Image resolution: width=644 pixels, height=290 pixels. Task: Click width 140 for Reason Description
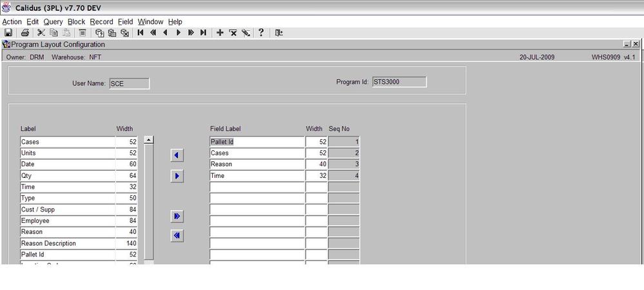pos(127,243)
